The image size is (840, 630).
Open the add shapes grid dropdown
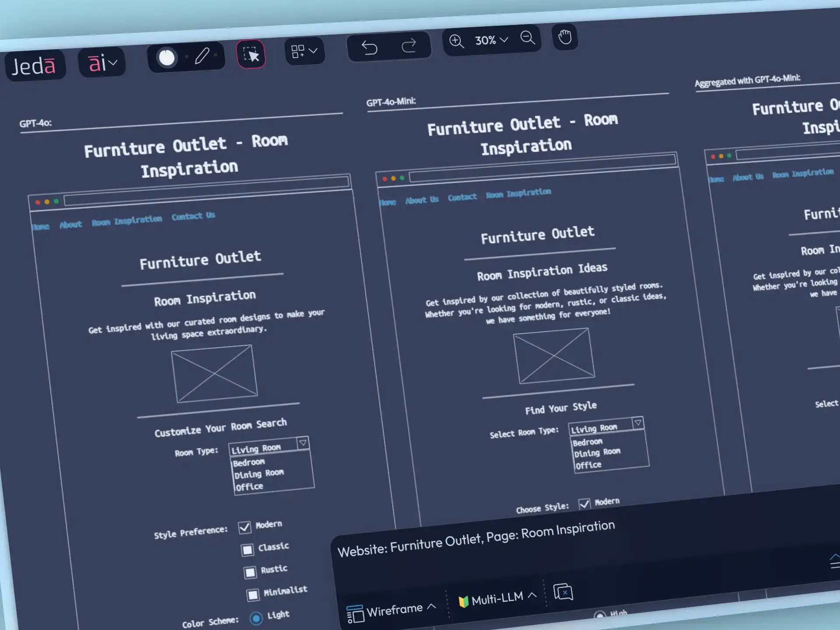pyautogui.click(x=304, y=51)
